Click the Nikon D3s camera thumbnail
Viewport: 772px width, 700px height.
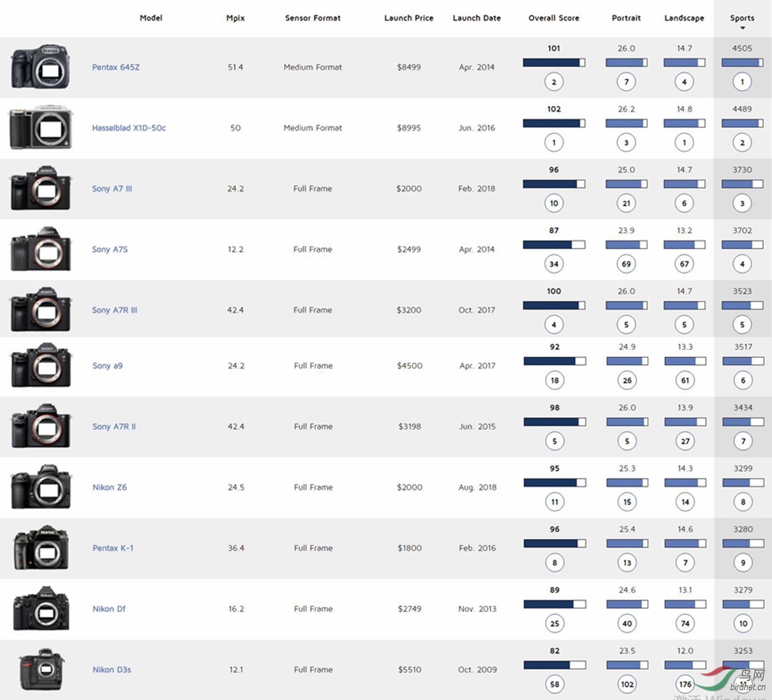(x=42, y=669)
